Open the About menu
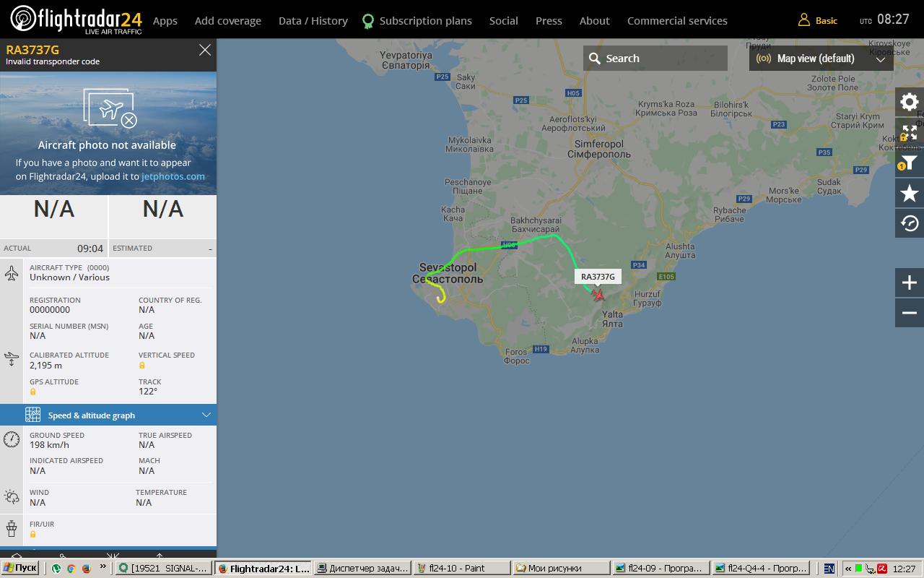The width and height of the screenshot is (924, 578). click(x=595, y=20)
